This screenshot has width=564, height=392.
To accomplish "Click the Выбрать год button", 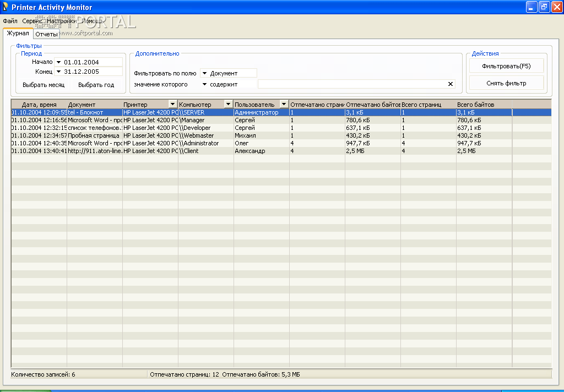I will pyautogui.click(x=96, y=85).
